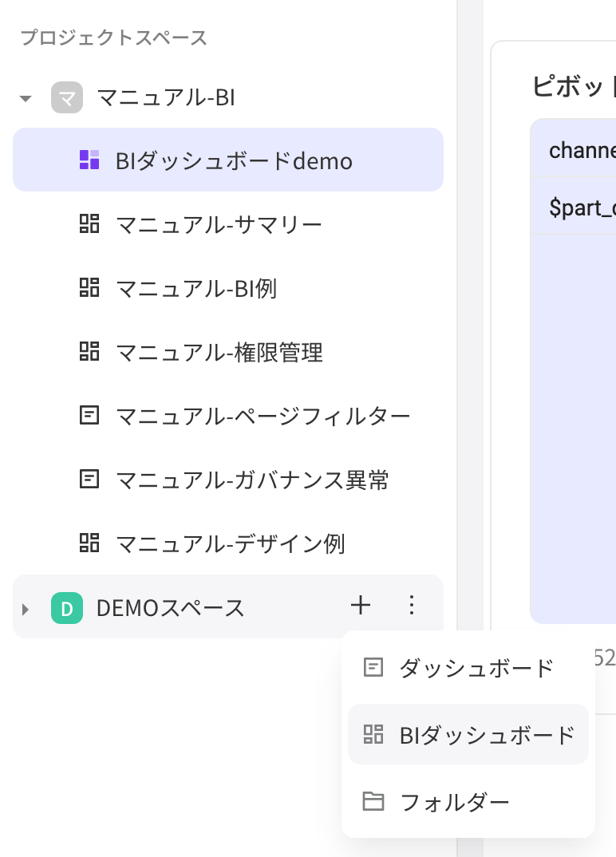Select the BIダッシュボードdemo entry
Screen dimensions: 616x857
coord(228,160)
